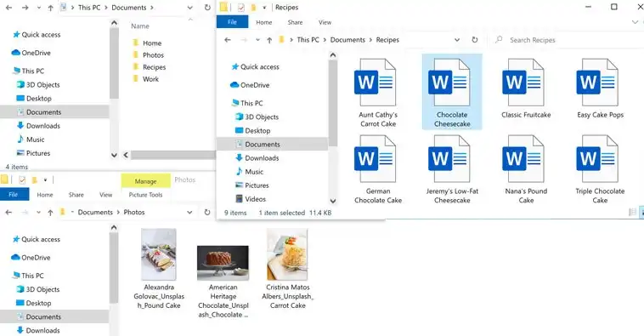The image size is (644, 336).
Task: Open the Home tab in Recipes window
Action: pyautogui.click(x=263, y=22)
